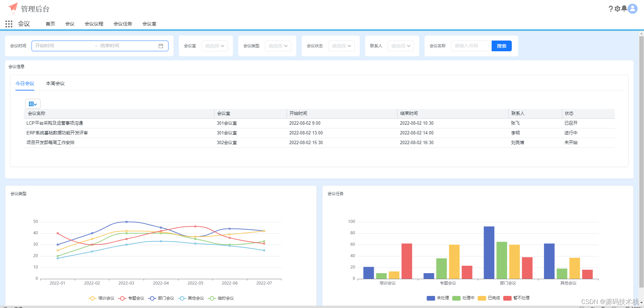Open the notifications bell icon
This screenshot has height=308, width=644.
[624, 8]
